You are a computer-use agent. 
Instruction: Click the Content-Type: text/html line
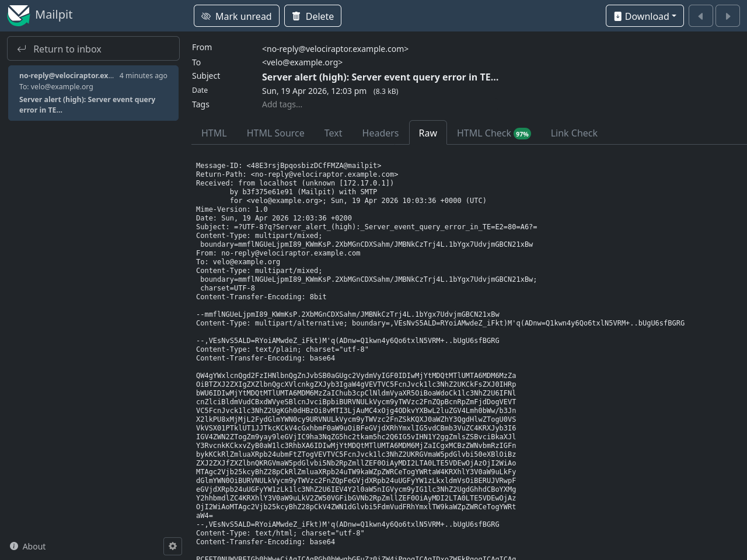coord(280,533)
